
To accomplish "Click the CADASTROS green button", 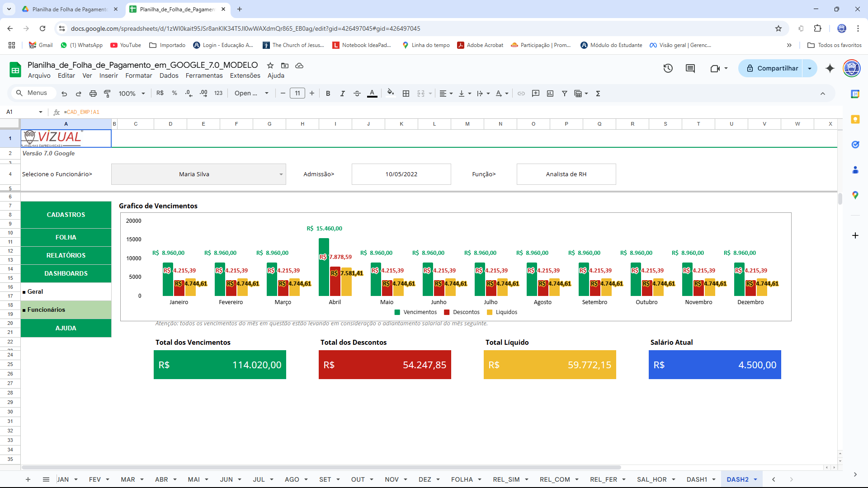I will (x=66, y=215).
